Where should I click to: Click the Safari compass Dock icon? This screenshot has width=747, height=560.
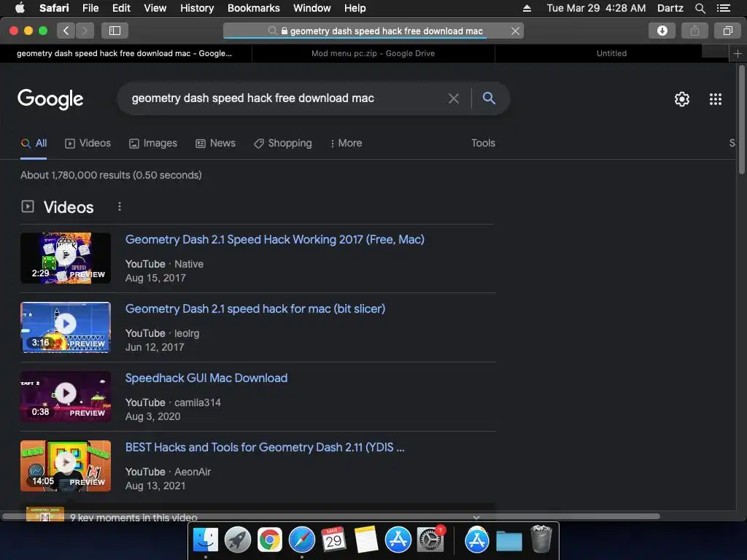301,540
